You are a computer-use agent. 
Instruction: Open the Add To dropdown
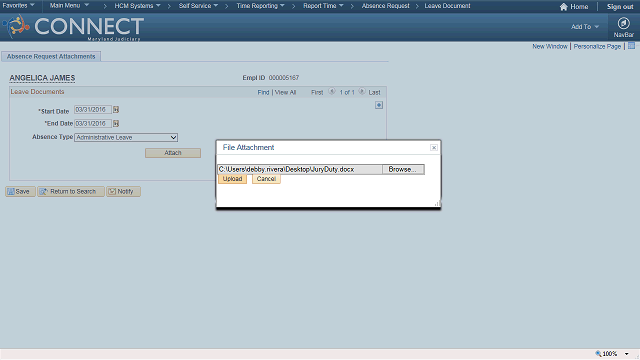point(584,27)
